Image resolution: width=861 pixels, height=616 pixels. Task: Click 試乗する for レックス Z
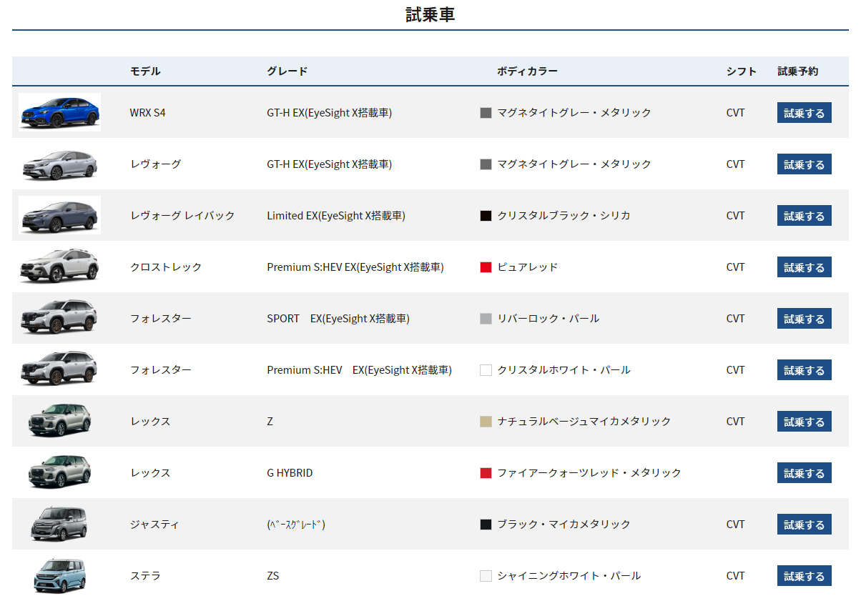pyautogui.click(x=804, y=422)
